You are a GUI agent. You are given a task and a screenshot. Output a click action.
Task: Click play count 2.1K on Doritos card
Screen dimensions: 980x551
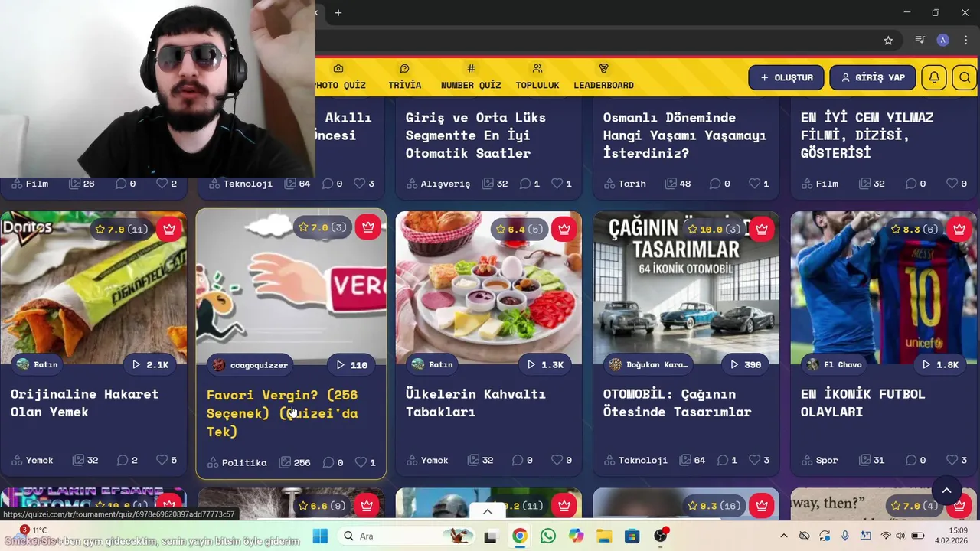[x=150, y=364]
